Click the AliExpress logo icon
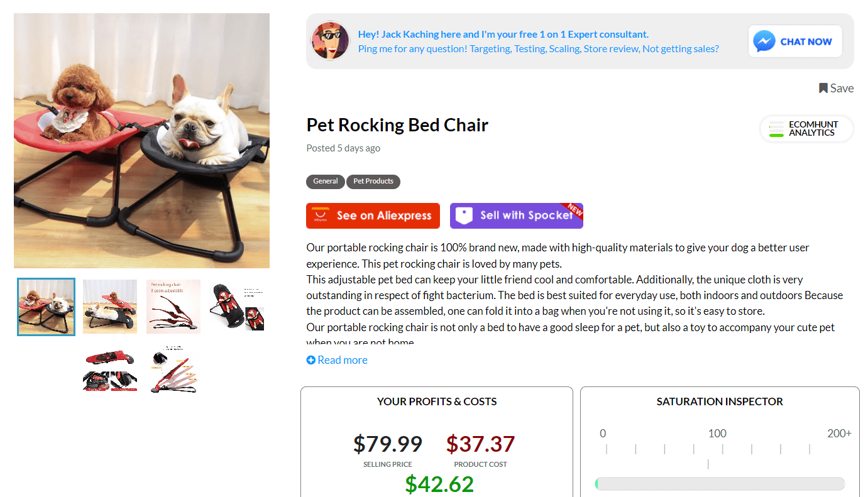 pos(321,216)
